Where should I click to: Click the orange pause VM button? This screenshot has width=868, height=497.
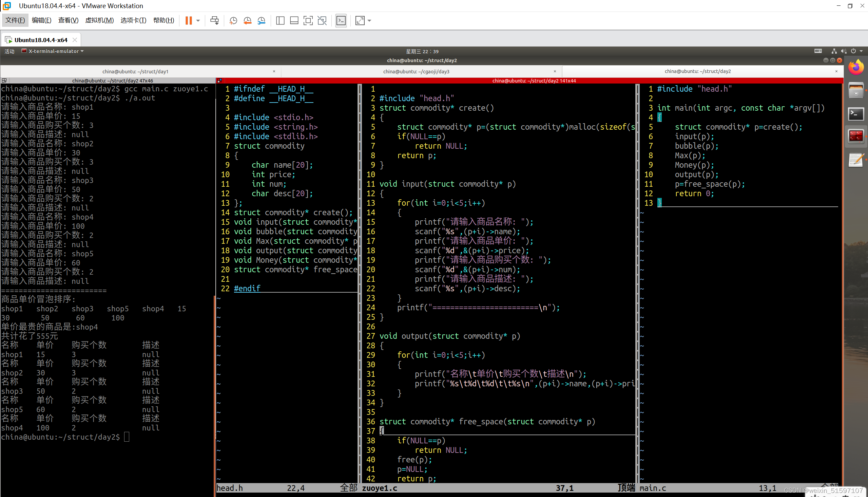[x=189, y=20]
